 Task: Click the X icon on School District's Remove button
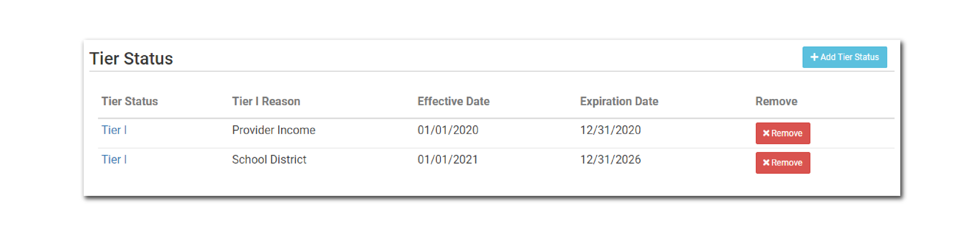pyautogui.click(x=766, y=162)
